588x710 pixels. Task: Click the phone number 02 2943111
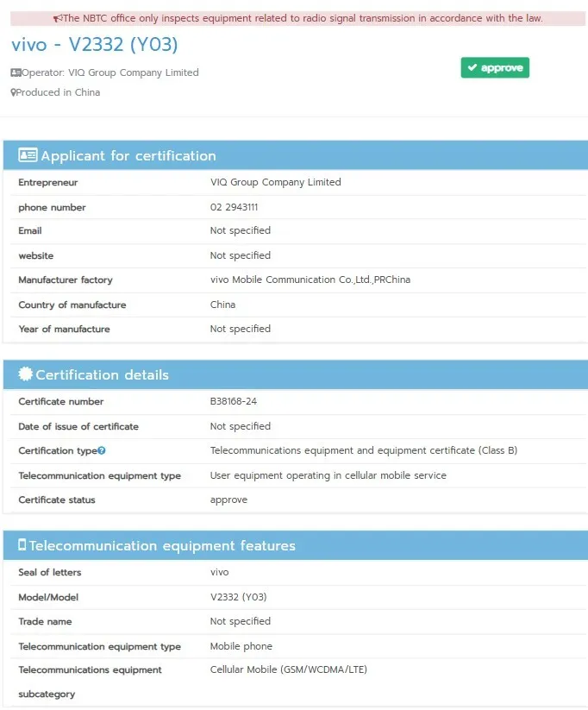234,208
